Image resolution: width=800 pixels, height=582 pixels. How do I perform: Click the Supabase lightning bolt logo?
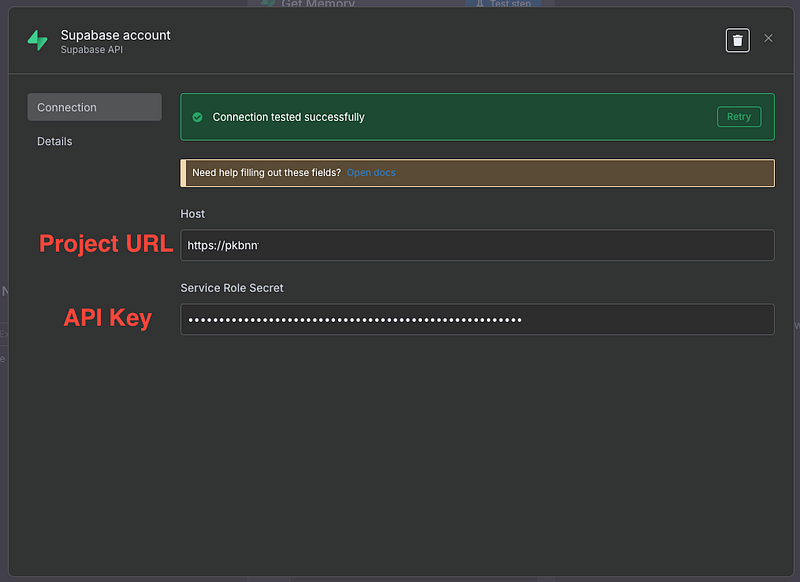tap(37, 40)
